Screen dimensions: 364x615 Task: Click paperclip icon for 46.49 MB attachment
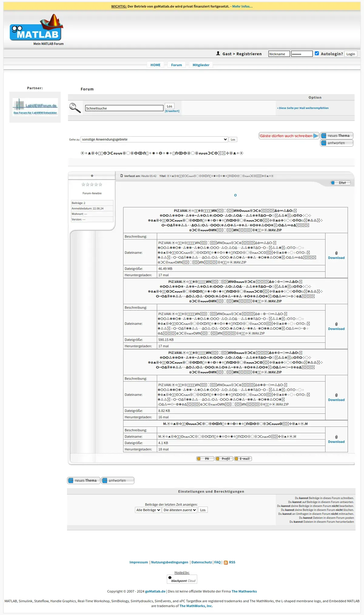[x=336, y=253]
